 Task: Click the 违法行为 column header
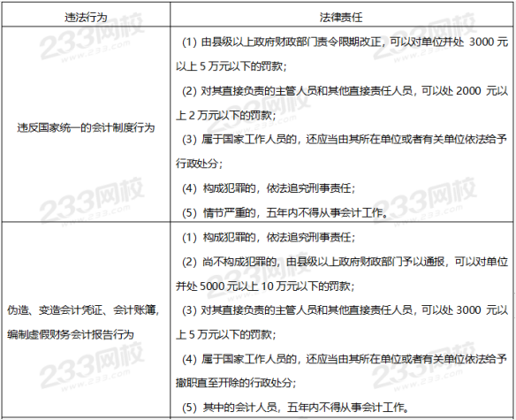pos(86,17)
